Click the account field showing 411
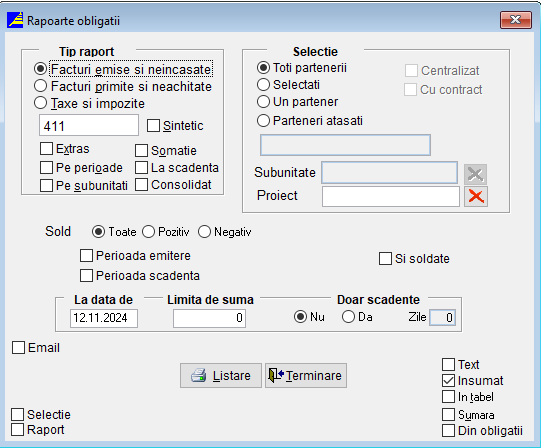 tap(89, 125)
